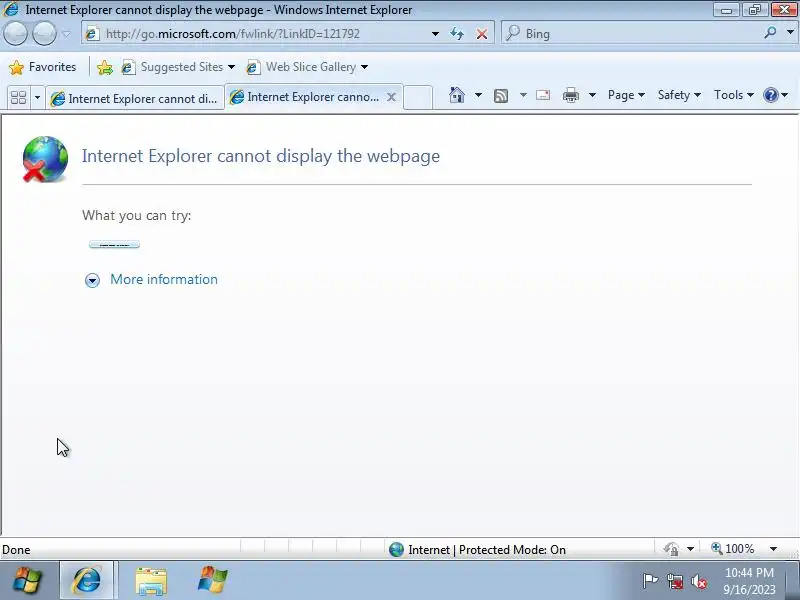The image size is (800, 600).
Task: Open a new blank tab
Action: (x=418, y=97)
